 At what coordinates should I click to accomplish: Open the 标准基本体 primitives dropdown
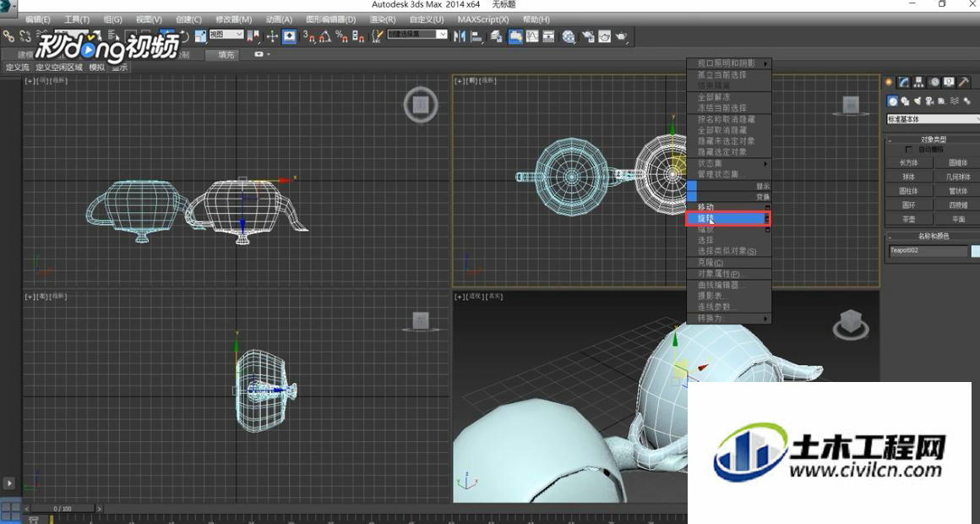pyautogui.click(x=934, y=119)
